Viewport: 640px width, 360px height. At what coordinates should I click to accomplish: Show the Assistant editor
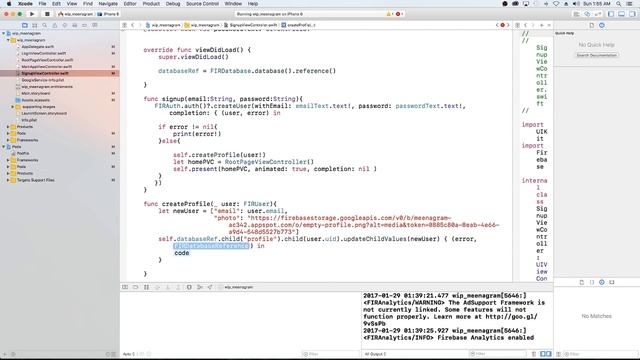[x=587, y=14]
